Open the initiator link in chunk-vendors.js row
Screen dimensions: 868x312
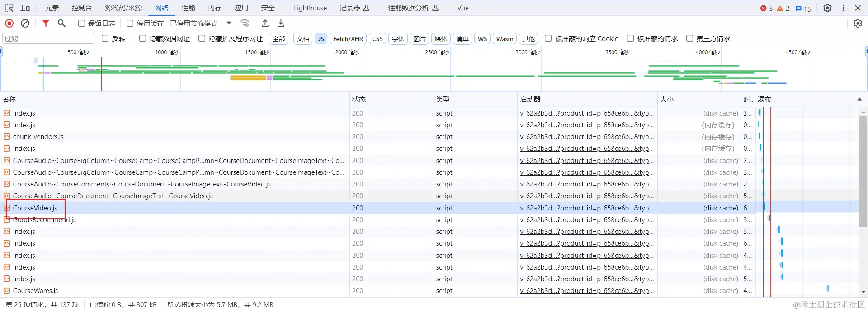[587, 137]
